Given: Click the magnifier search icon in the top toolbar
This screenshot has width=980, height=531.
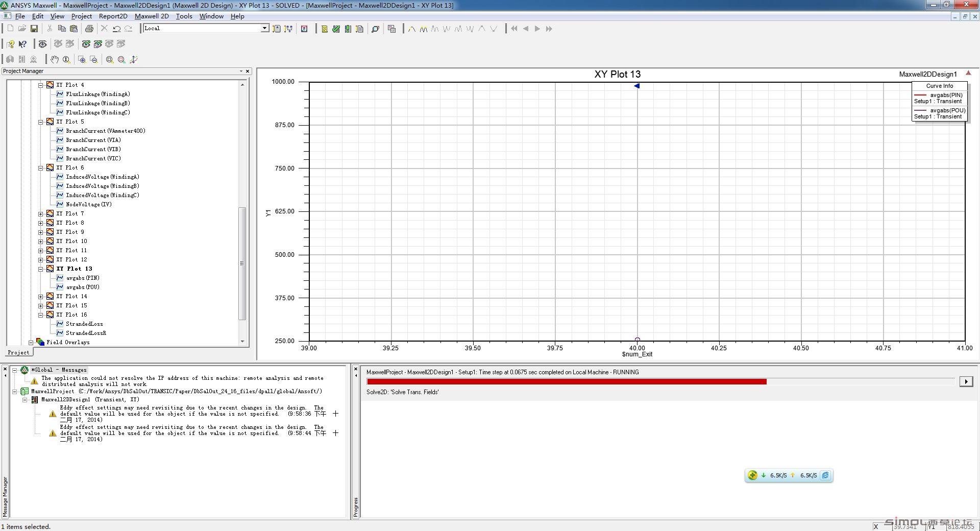Looking at the screenshot, I should (375, 29).
